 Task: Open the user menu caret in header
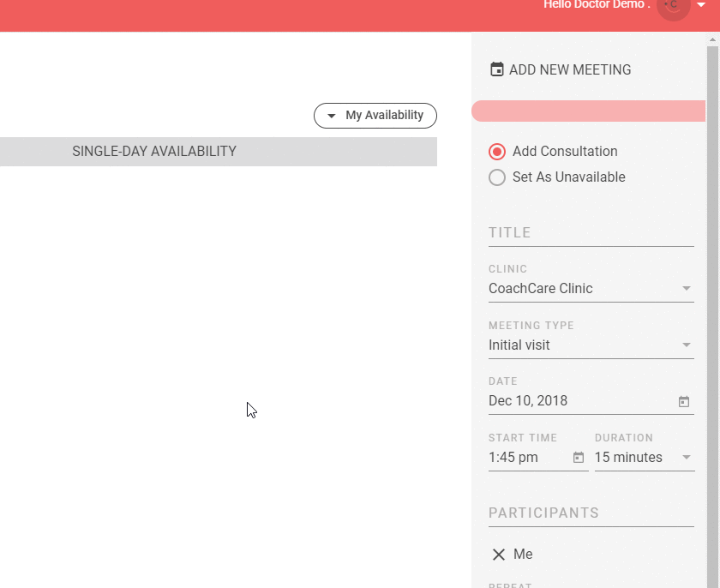tap(701, 5)
